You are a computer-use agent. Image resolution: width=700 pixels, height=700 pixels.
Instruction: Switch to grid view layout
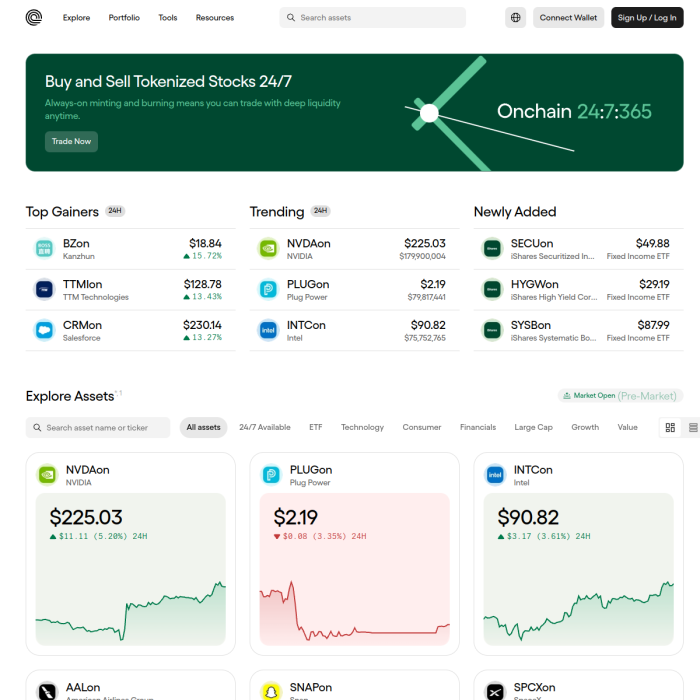point(670,428)
